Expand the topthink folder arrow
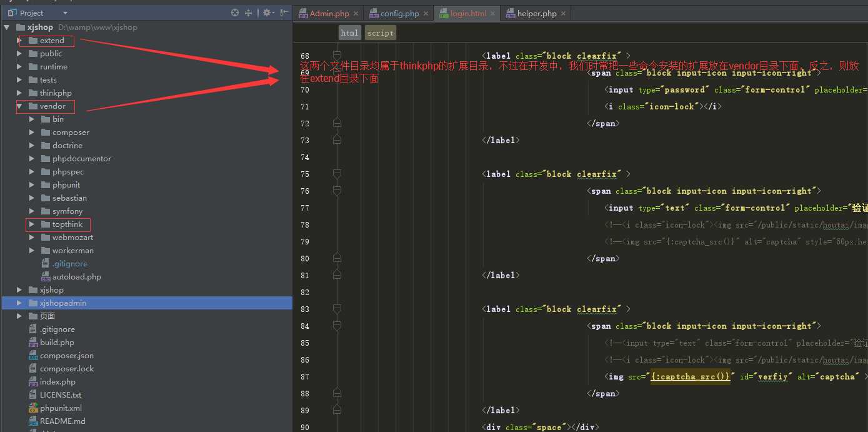The width and height of the screenshot is (868, 432). point(32,224)
